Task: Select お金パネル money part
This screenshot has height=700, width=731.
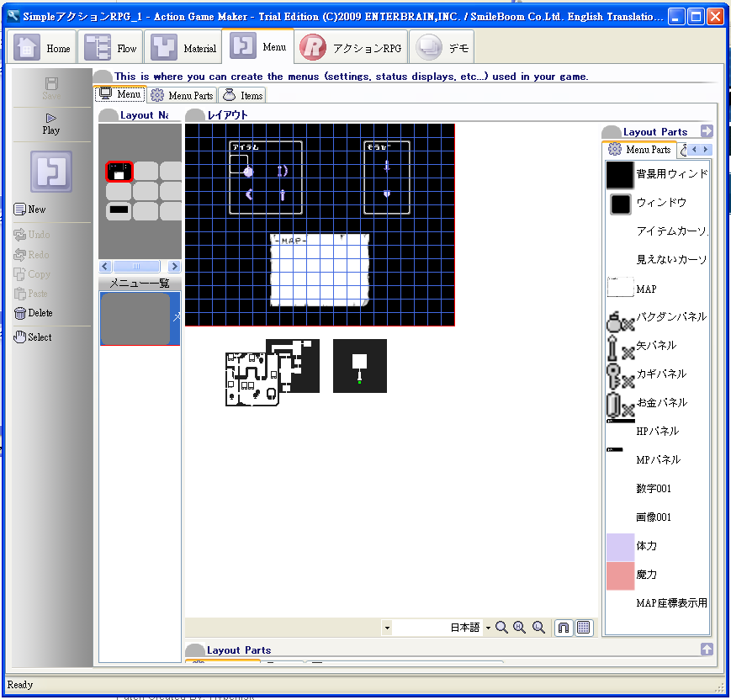Action: tap(657, 403)
